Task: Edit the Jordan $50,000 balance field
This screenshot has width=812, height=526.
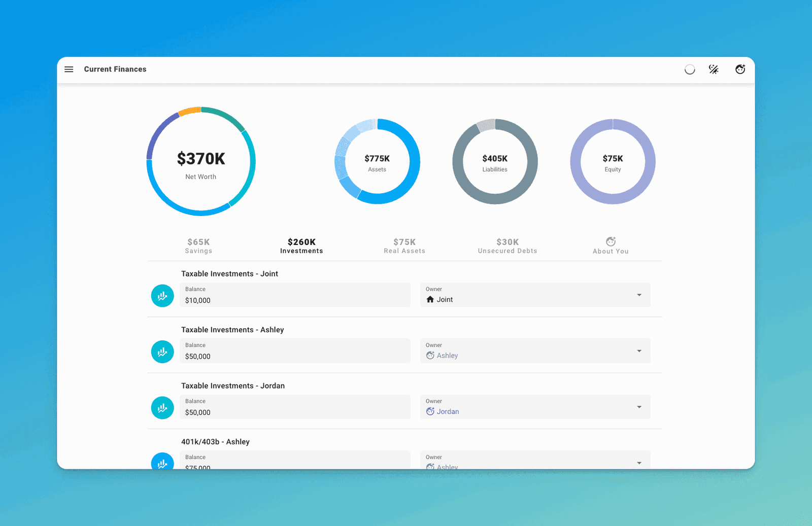Action: click(x=295, y=407)
